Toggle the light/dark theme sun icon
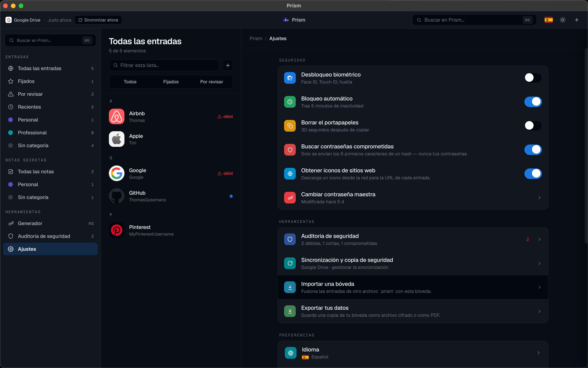 click(x=563, y=20)
